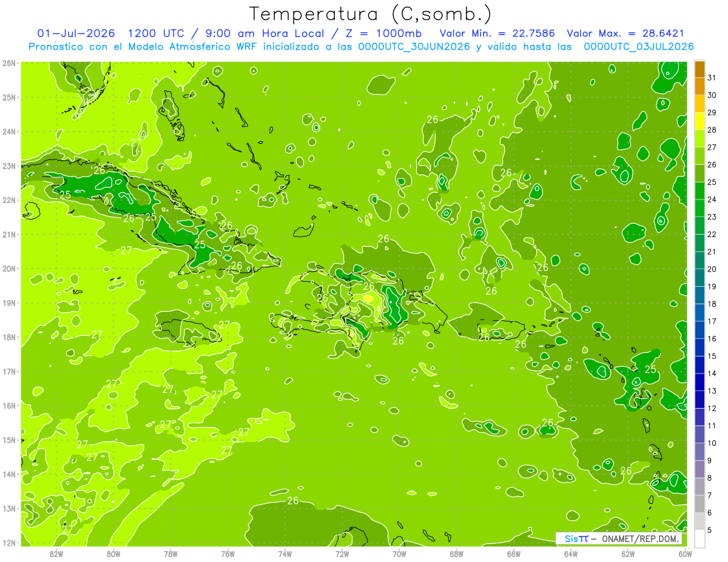
Task: Click the "23N" latitude axis label
Action: 8,166
